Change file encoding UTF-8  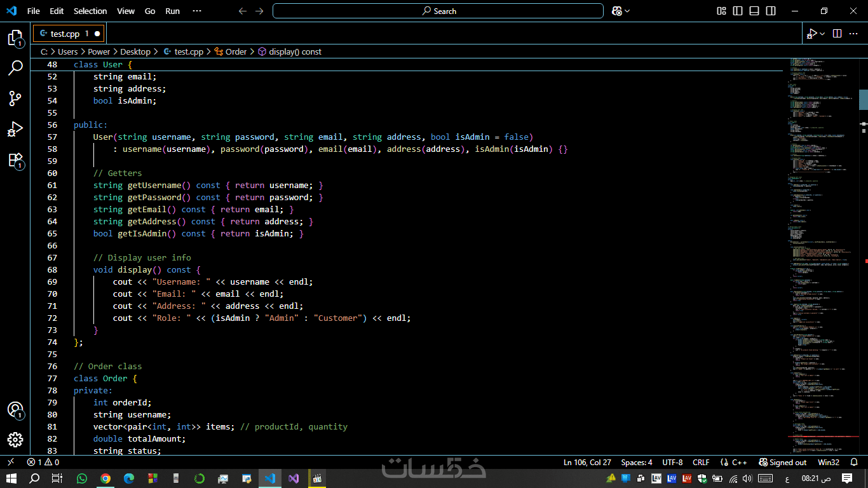click(672, 463)
